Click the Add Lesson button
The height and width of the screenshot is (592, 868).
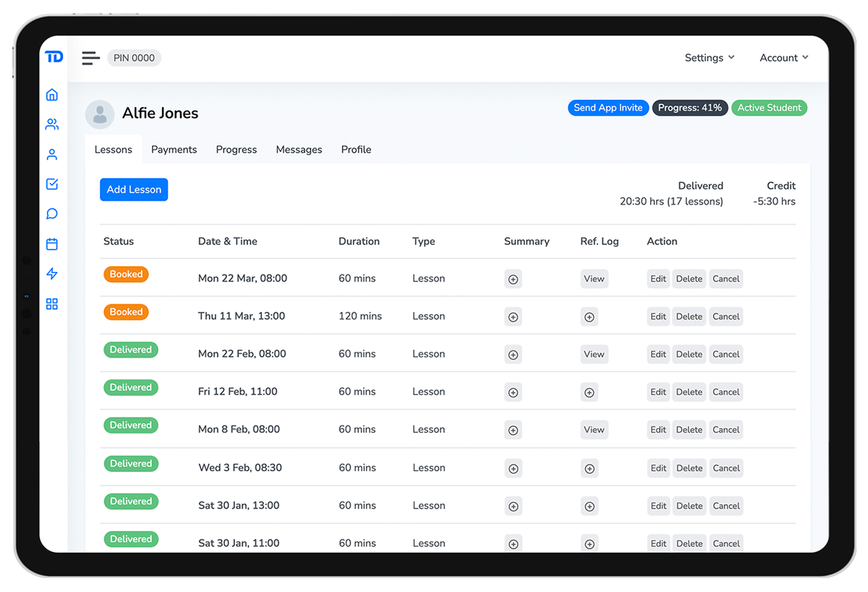coord(134,189)
